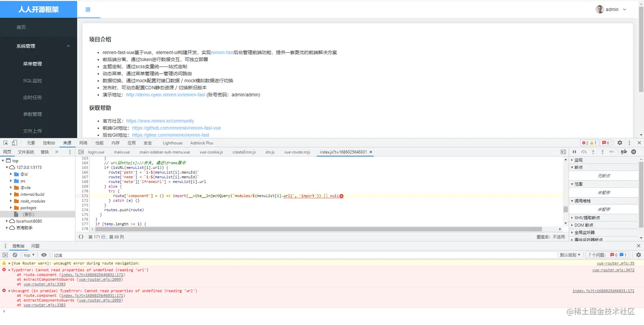Image resolution: width=644 pixels, height=325 pixels.
Task: Switch to 网络 Network panel tab
Action: pyautogui.click(x=83, y=143)
